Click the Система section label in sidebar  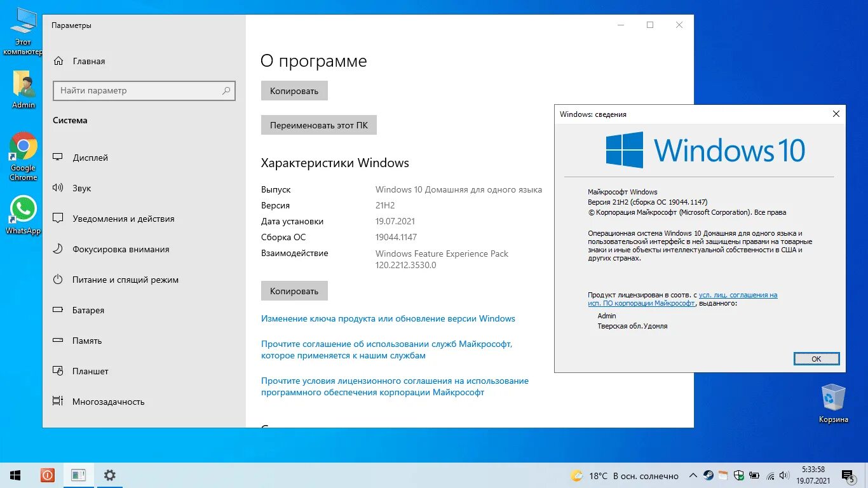click(x=70, y=120)
